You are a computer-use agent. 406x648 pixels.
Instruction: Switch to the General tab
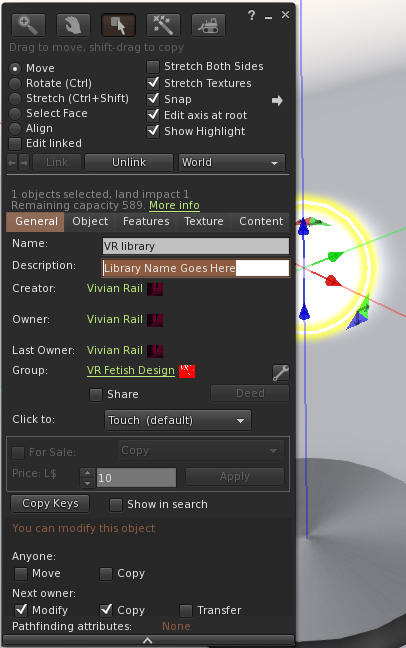click(36, 222)
